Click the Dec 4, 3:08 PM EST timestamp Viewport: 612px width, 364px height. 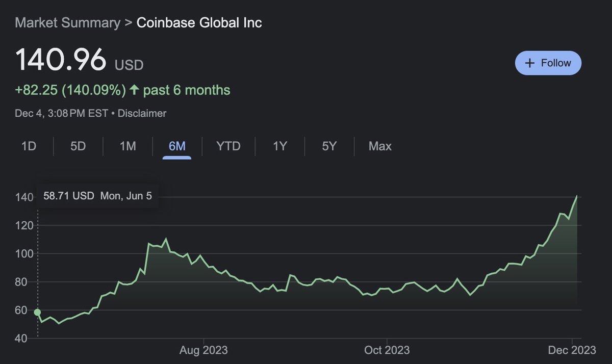(62, 113)
